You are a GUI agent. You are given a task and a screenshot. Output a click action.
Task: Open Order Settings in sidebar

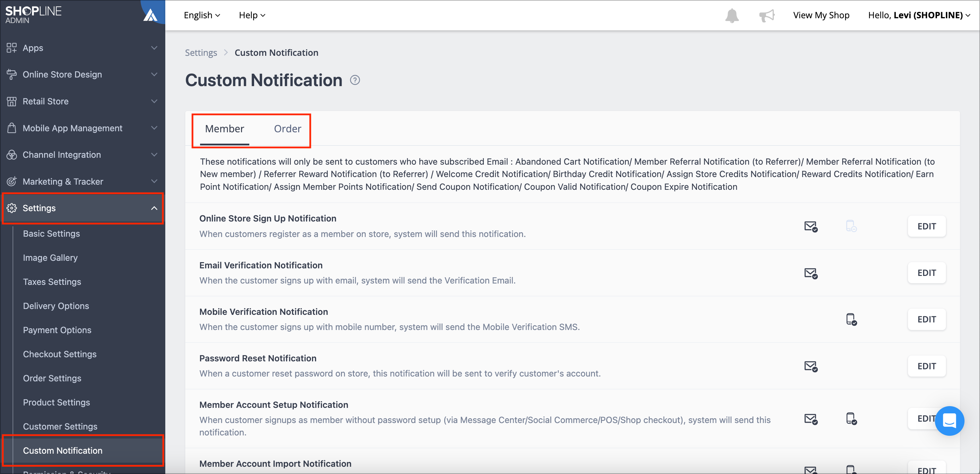(52, 379)
